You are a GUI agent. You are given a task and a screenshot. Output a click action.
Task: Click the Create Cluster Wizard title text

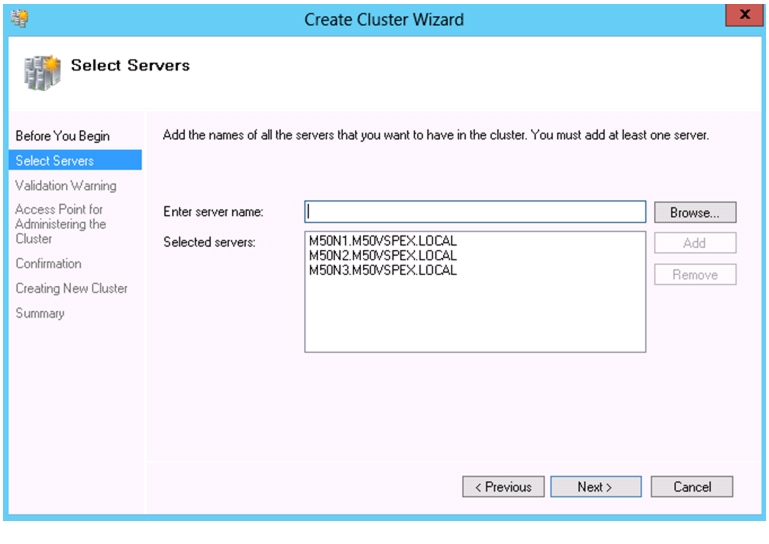384,19
